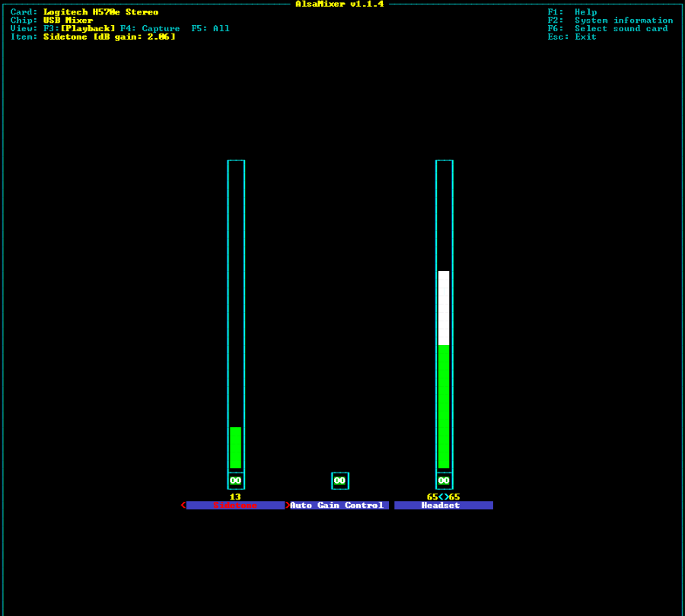The width and height of the screenshot is (685, 616).
Task: Click the card name Logitech H570e Stereo
Action: click(x=101, y=12)
